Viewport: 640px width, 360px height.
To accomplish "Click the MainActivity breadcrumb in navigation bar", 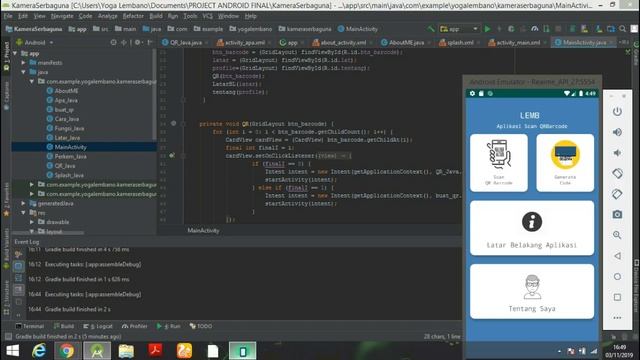I will [358, 29].
